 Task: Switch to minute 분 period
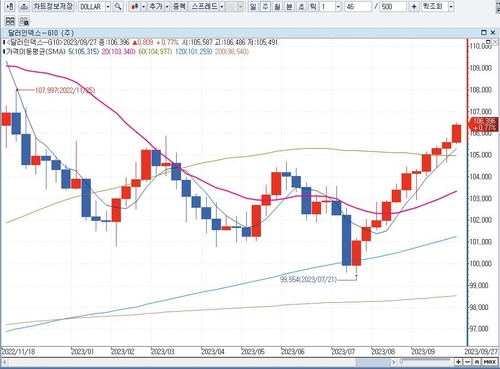pos(289,7)
